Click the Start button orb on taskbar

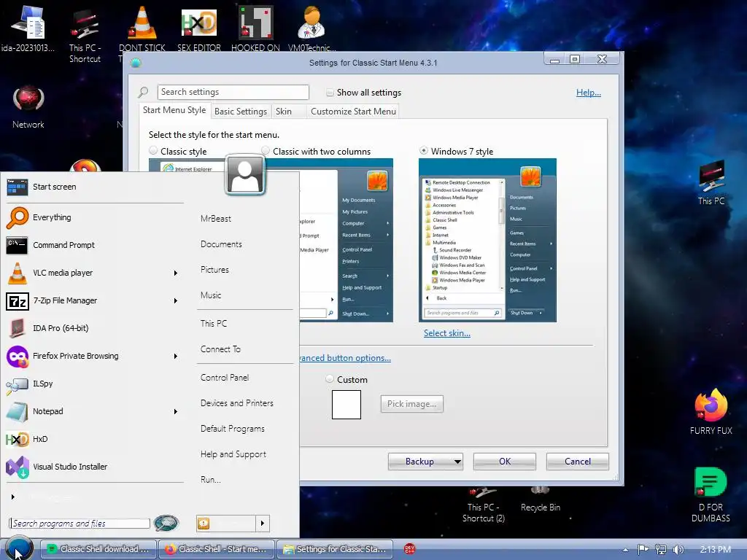tap(19, 549)
